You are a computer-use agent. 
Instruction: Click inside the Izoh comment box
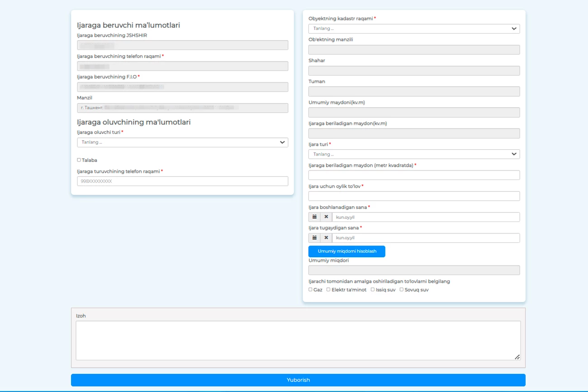(298, 340)
